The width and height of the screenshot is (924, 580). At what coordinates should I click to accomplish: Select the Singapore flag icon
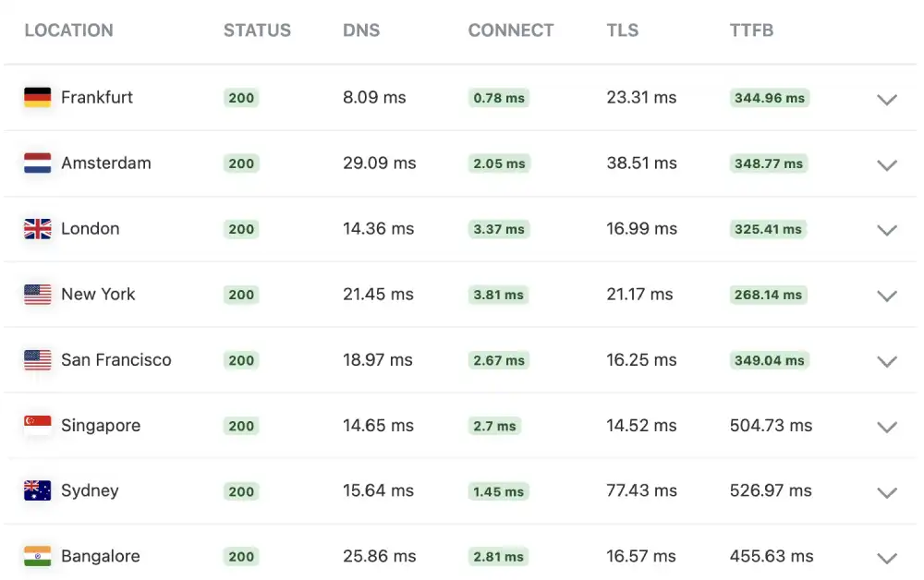click(37, 426)
